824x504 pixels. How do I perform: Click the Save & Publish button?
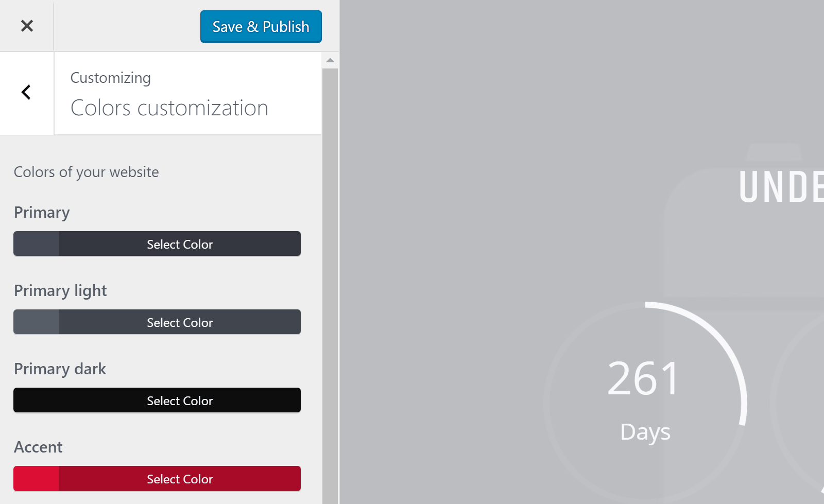point(261,26)
